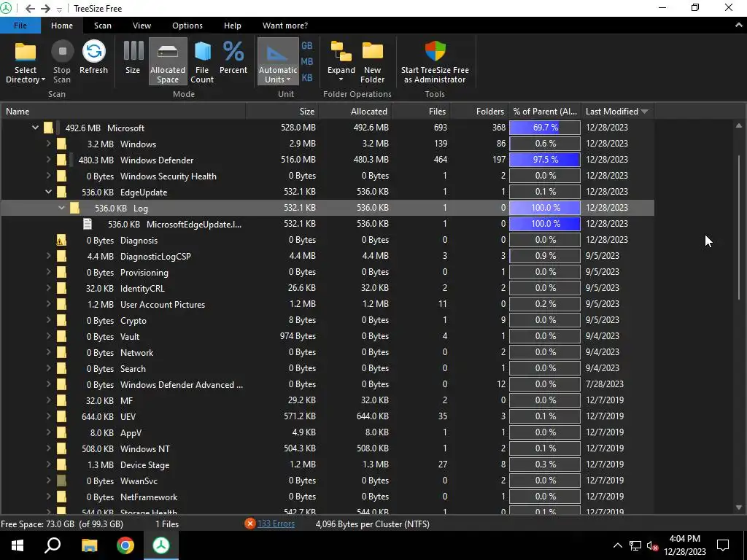Open the Scan tab

point(102,26)
